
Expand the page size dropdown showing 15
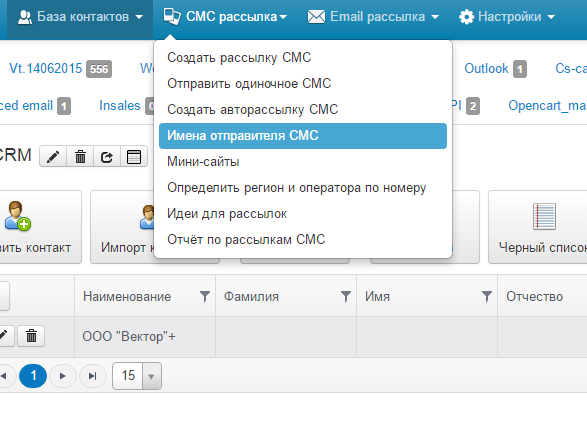(x=151, y=376)
